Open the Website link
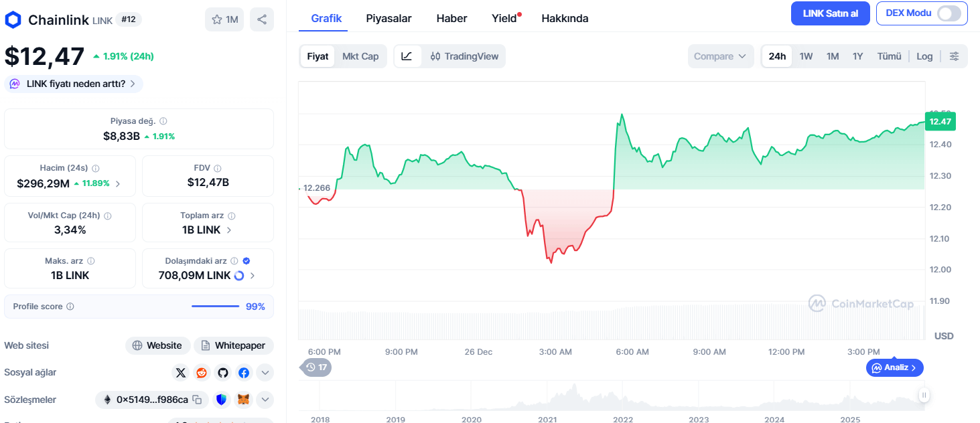The width and height of the screenshot is (980, 423). [x=158, y=345]
